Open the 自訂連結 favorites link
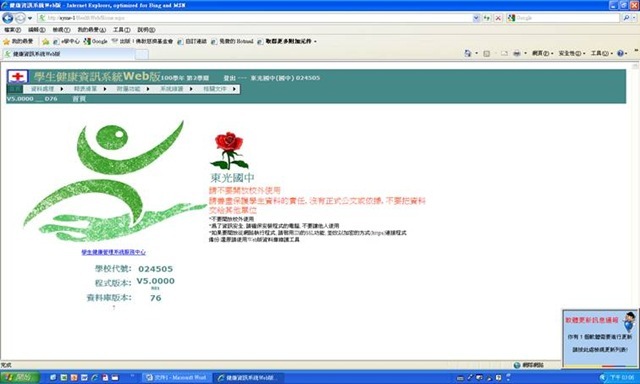Screen dimensions: 640x384 [x=192, y=41]
